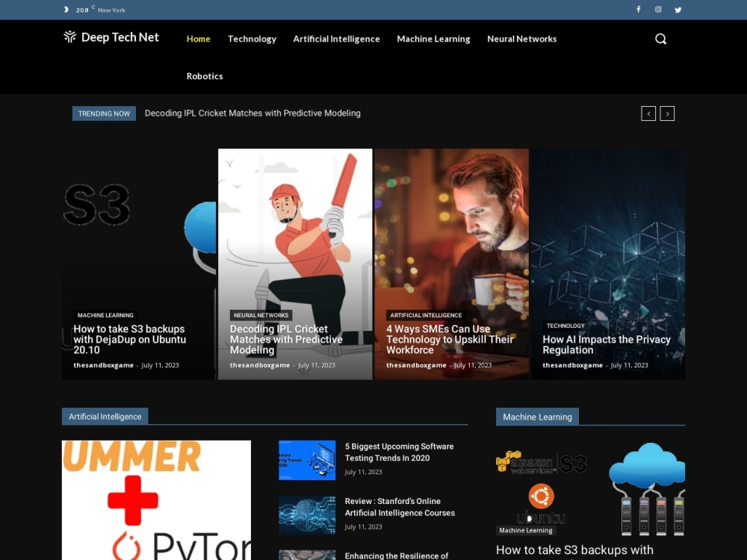Show previous trending story arrow
This screenshot has width=747, height=560.
tap(648, 113)
